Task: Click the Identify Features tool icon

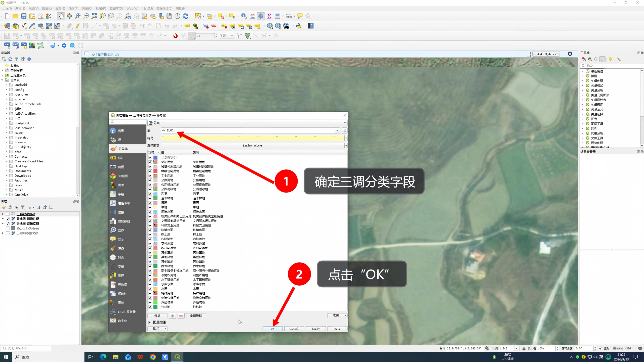Action: [244, 16]
